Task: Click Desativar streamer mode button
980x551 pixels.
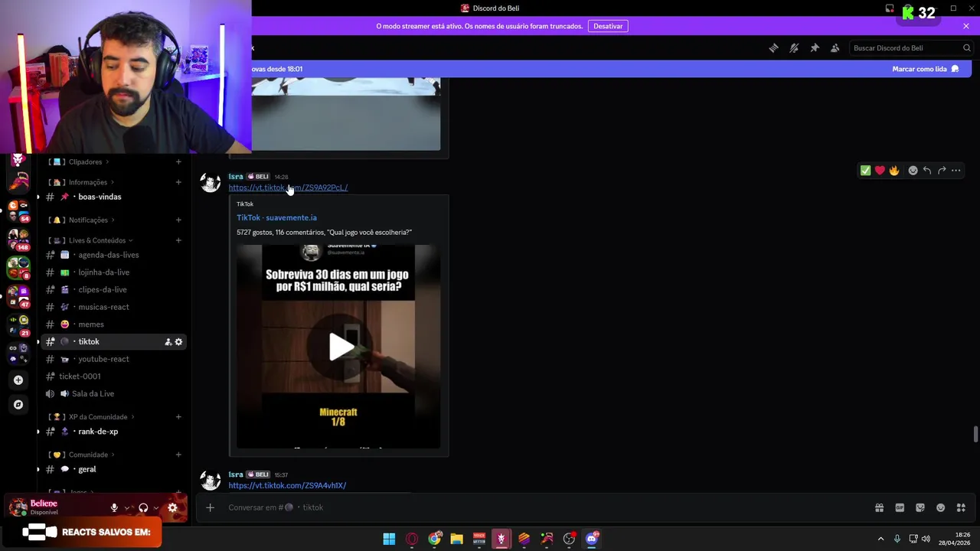Action: pos(608,26)
